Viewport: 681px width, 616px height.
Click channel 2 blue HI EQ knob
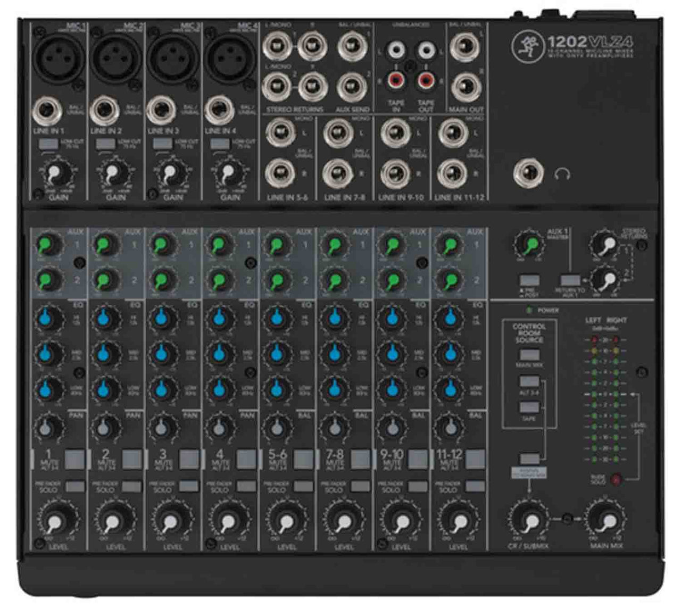coord(107,319)
